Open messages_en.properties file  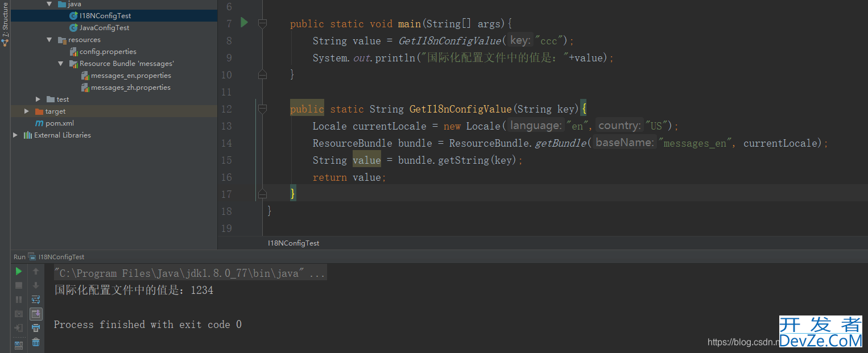coord(131,76)
